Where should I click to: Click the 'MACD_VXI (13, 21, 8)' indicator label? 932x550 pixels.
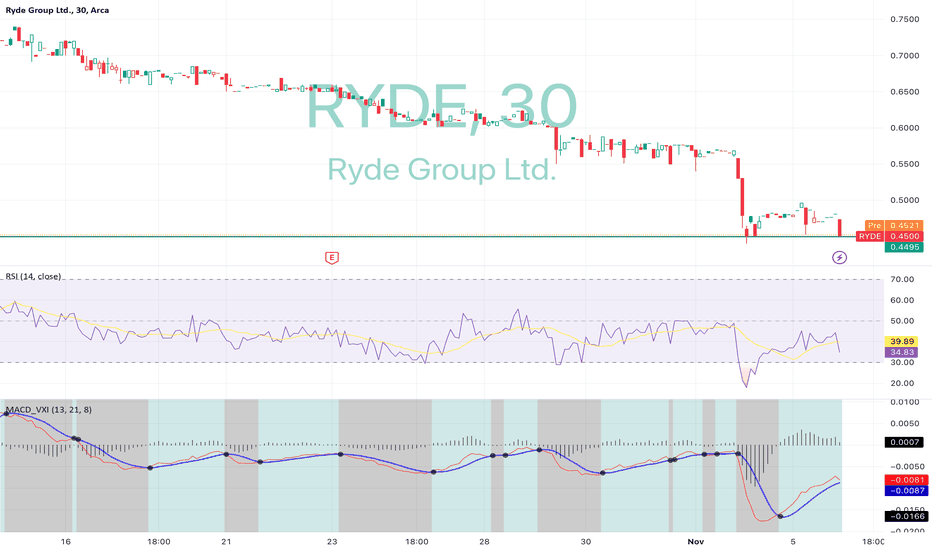click(x=48, y=410)
